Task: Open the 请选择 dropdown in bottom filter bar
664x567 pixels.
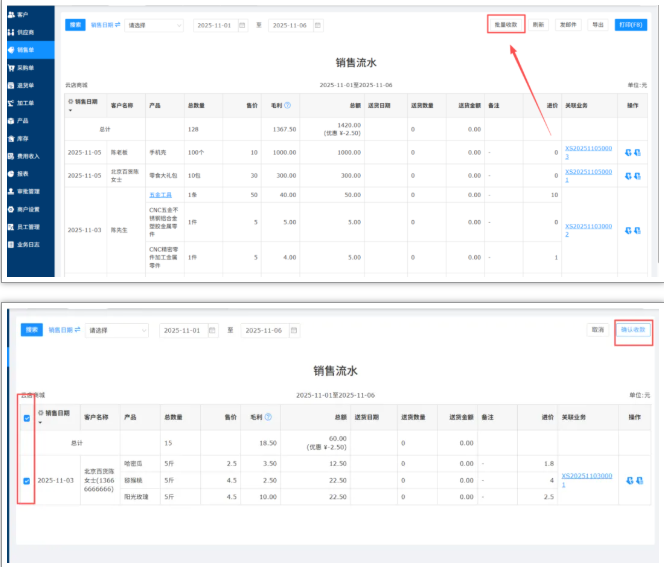Action: coord(117,330)
